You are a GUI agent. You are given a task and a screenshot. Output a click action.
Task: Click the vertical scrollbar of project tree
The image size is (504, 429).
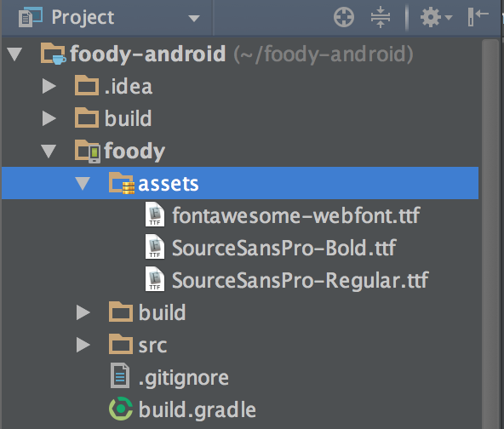[490, 234]
